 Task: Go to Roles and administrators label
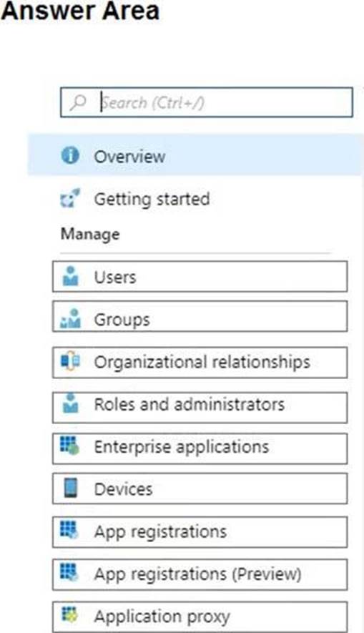tap(190, 404)
